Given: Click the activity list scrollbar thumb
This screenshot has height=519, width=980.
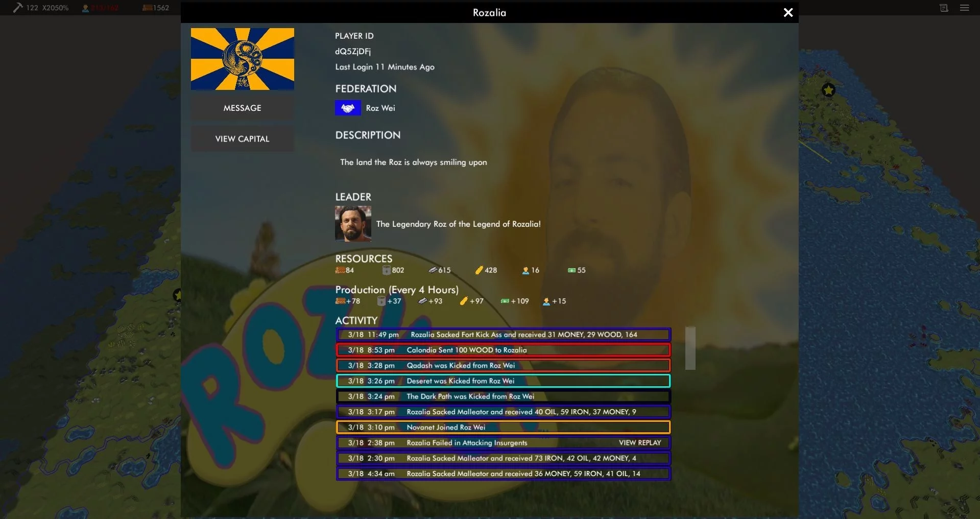Looking at the screenshot, I should pyautogui.click(x=690, y=348).
